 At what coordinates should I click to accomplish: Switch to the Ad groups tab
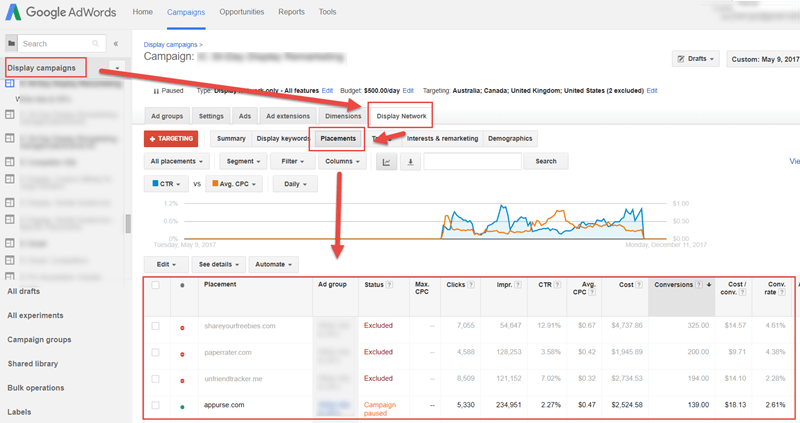[x=167, y=116]
